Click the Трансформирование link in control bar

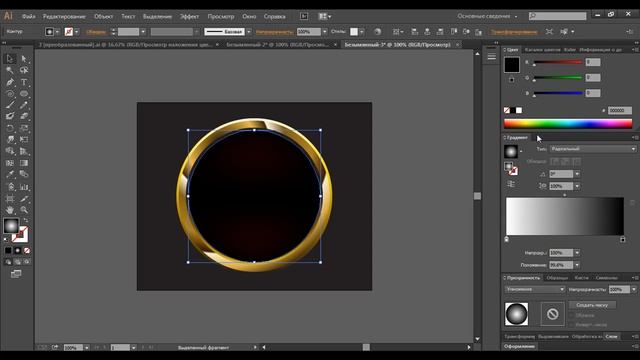[x=513, y=31]
